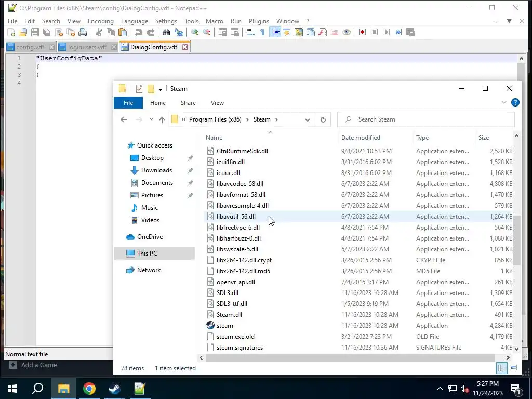532x399 pixels.
Task: Expand chevron after Steam in breadcrumb
Action: 276,120
